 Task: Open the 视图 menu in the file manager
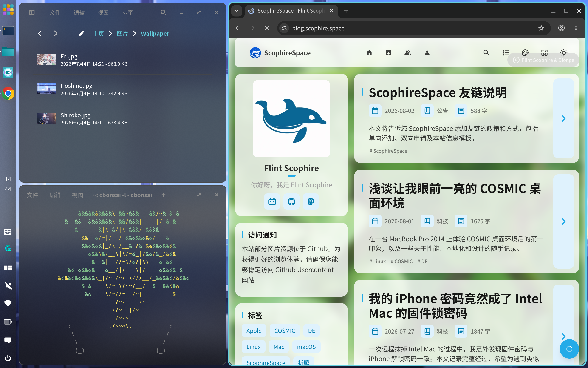click(103, 12)
